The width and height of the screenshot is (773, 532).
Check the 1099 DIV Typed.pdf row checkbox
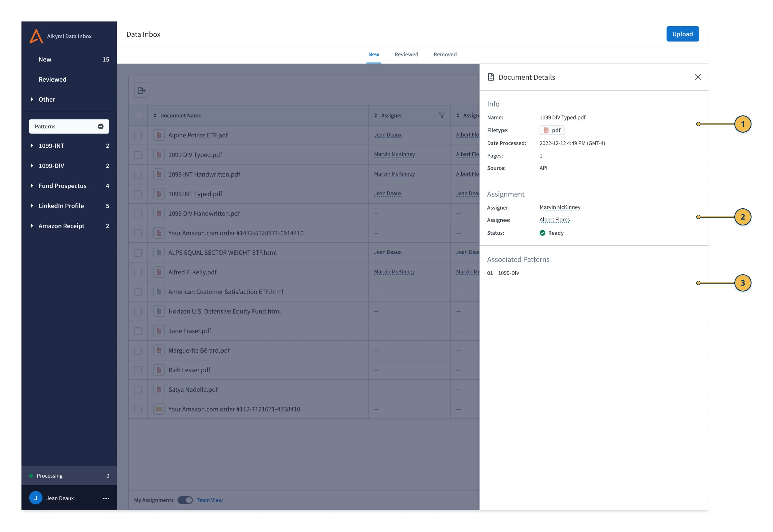tap(138, 155)
